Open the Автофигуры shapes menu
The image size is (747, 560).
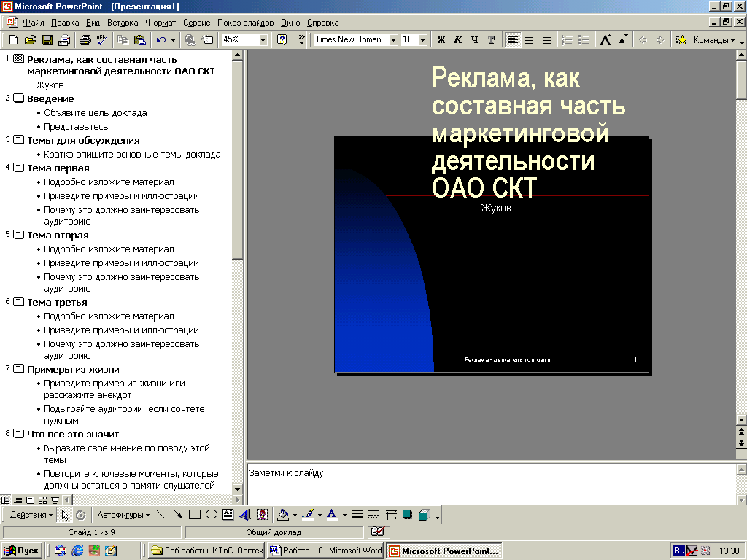(x=123, y=515)
